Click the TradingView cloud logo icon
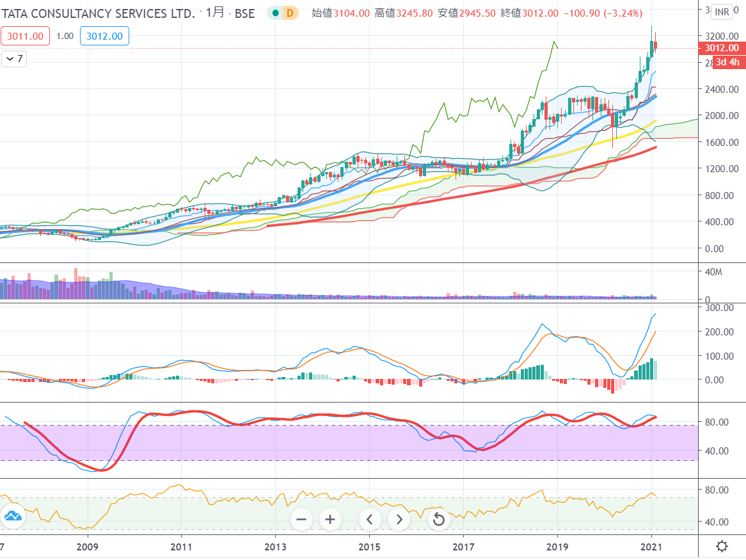746x560 pixels. point(13,516)
